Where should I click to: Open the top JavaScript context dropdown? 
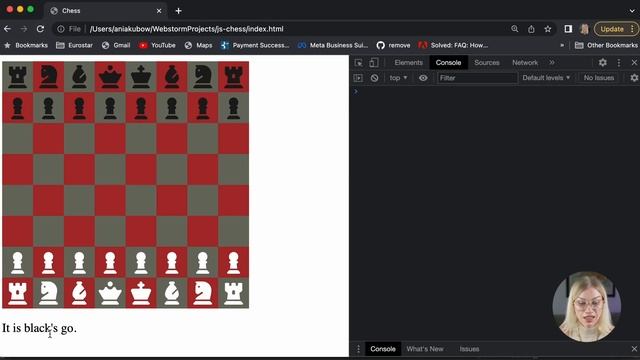398,78
